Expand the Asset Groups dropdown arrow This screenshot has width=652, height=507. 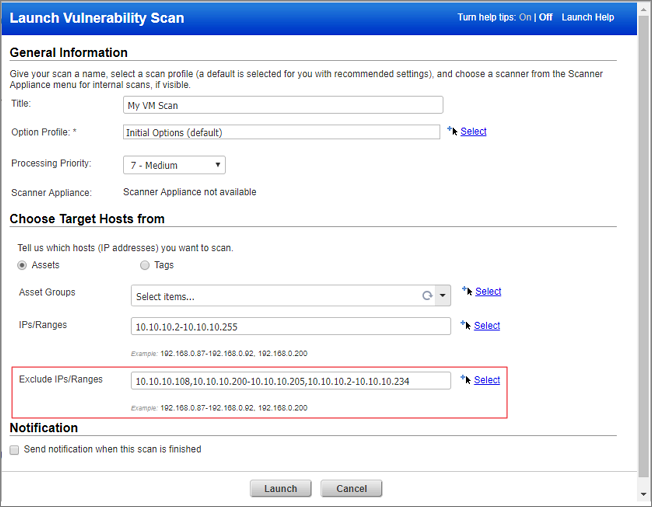[x=442, y=296]
